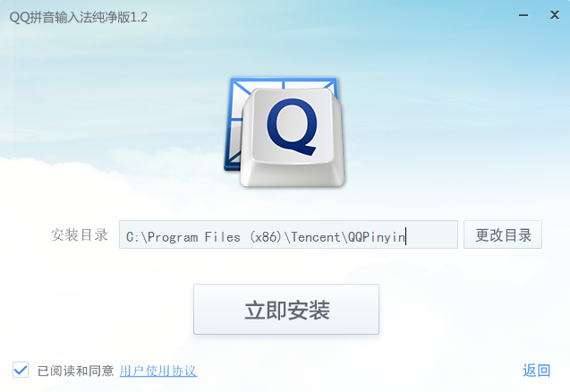
Task: Close the installer with the X icon
Action: 555,15
